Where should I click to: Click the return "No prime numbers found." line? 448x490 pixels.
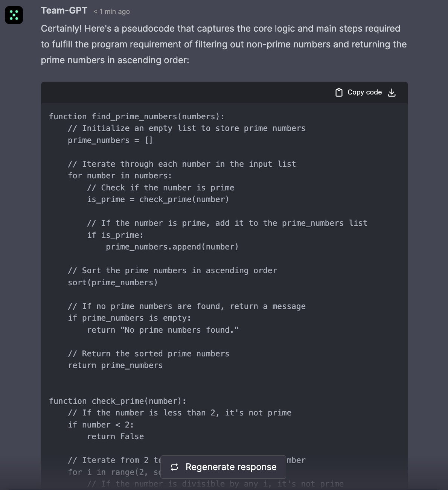163,330
